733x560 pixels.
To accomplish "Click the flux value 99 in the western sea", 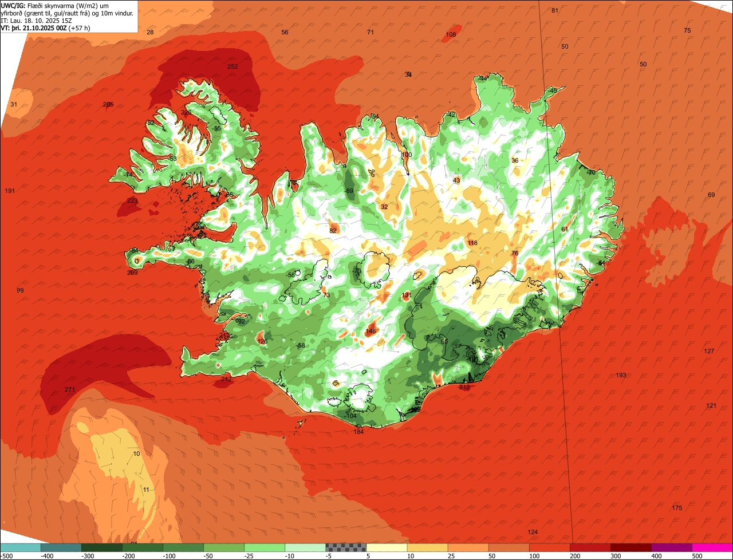I will (x=20, y=291).
